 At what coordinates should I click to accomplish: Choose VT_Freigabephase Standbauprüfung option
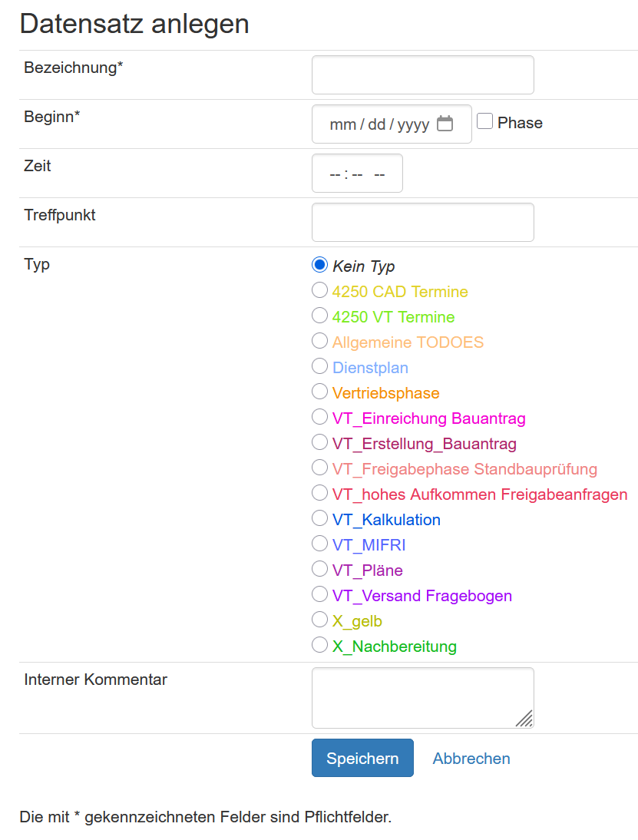point(319,467)
